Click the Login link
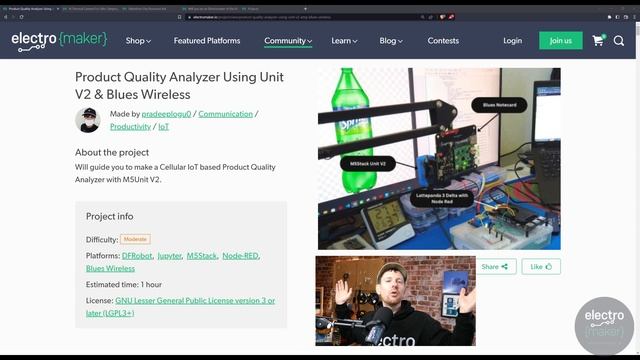640x360 pixels. 513,41
